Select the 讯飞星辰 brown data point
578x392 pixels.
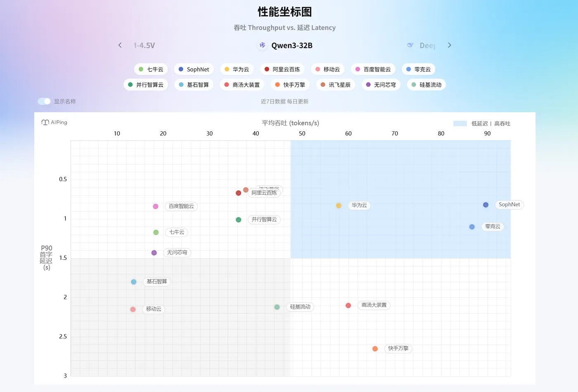coord(246,190)
